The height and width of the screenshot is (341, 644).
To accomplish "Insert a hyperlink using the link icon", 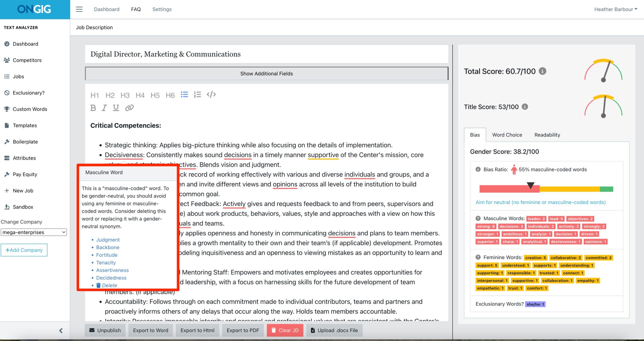I will tap(129, 108).
